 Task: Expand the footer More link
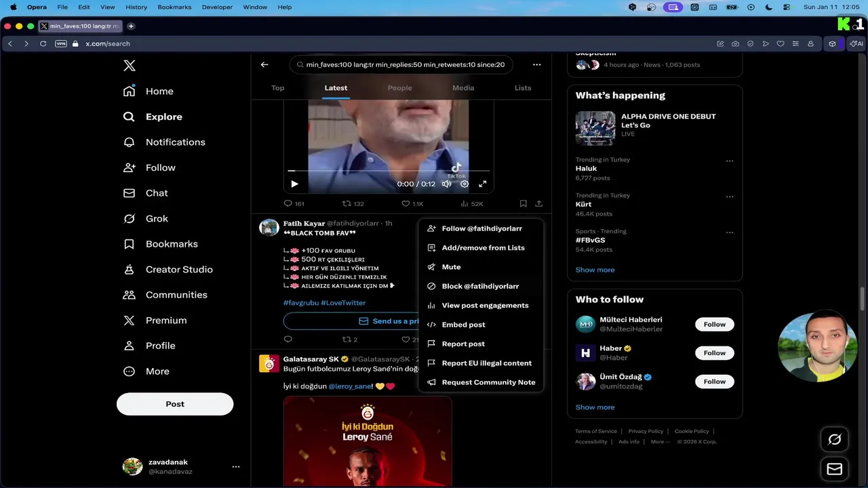[x=660, y=441]
